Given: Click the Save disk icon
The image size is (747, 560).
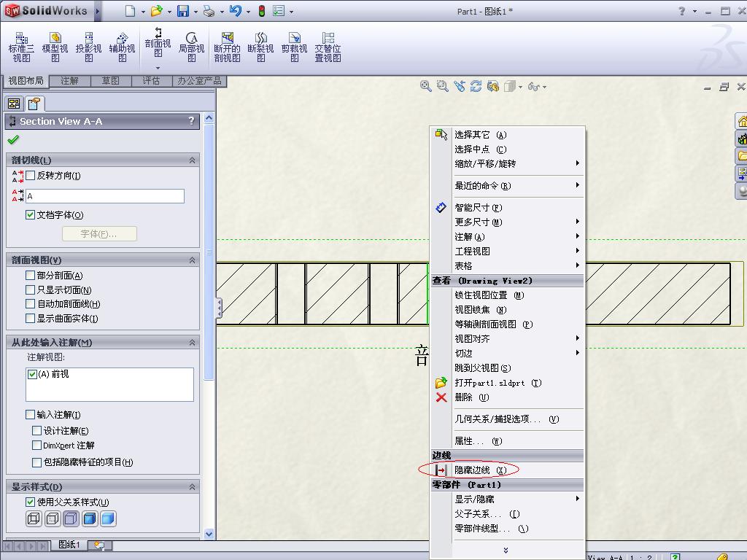Looking at the screenshot, I should [183, 10].
